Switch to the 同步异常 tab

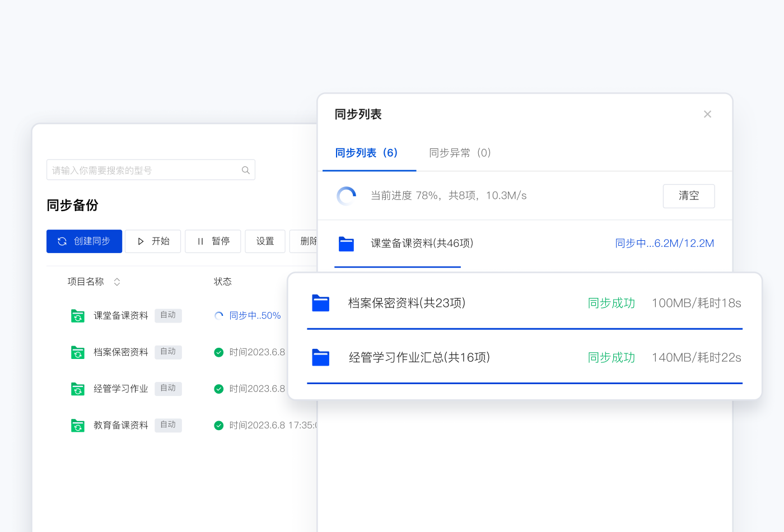459,152
